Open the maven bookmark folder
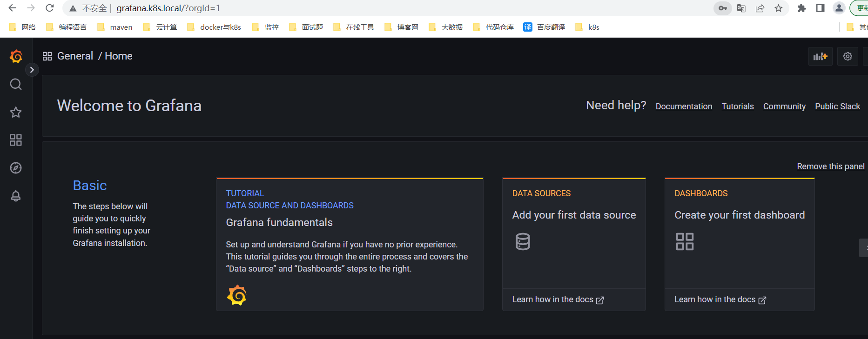 pos(115,27)
